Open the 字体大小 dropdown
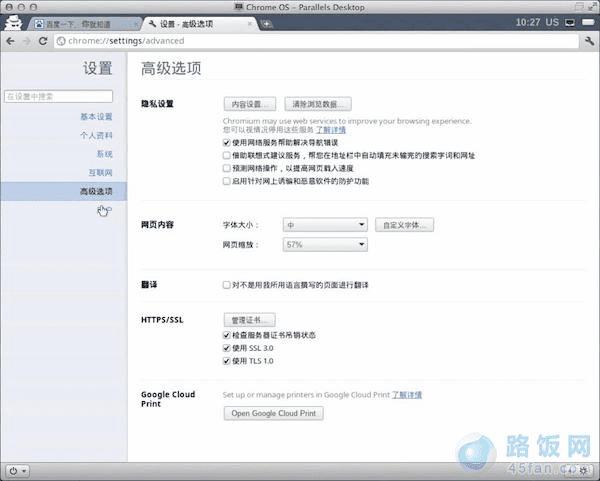600x481 pixels. (325, 225)
